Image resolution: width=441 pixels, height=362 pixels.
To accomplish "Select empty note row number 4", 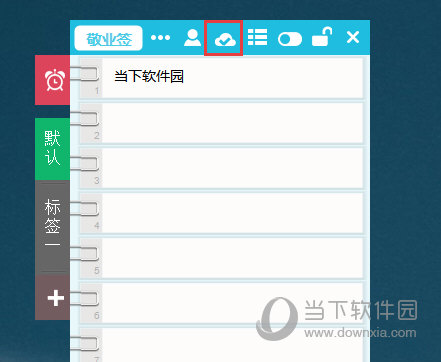I will (221, 213).
